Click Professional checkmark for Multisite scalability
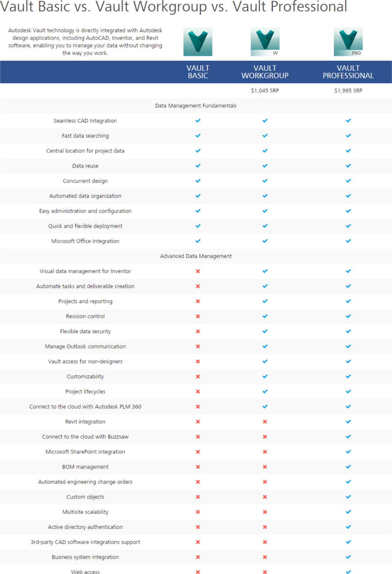 (348, 512)
